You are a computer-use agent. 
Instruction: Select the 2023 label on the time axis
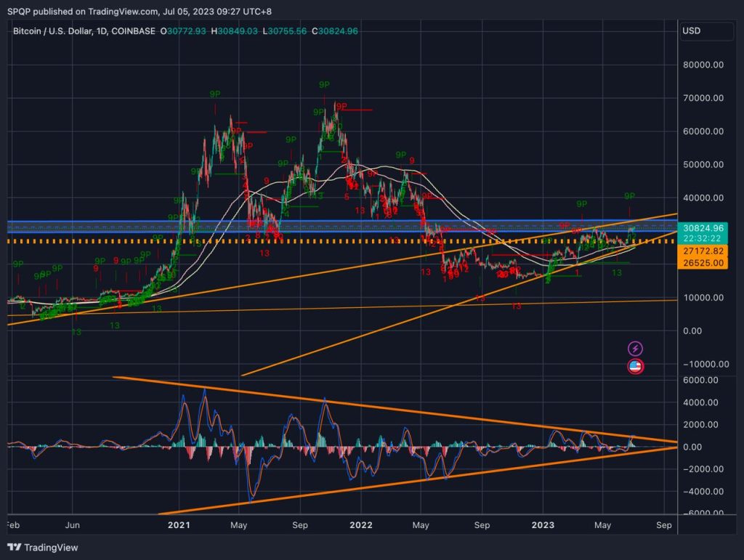tap(543, 524)
